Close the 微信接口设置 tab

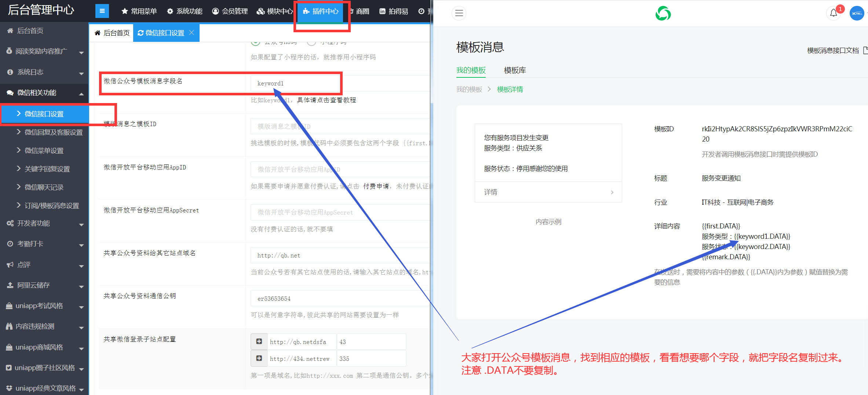192,33
